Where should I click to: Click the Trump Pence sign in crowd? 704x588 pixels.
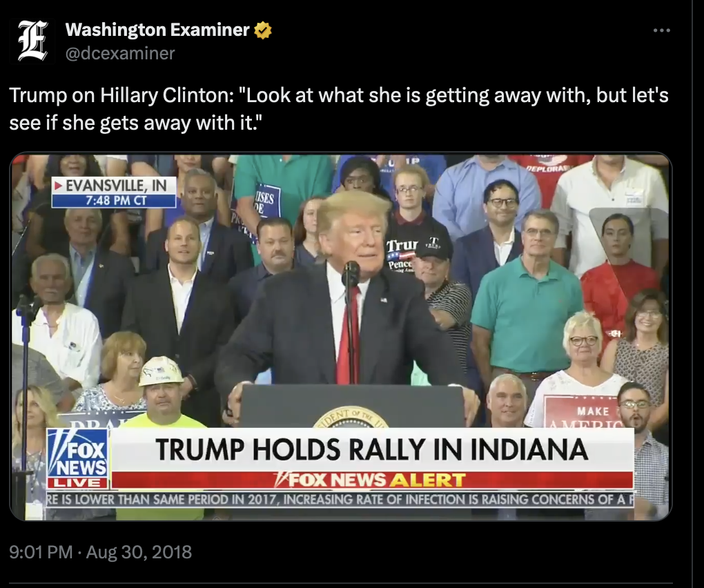[x=401, y=256]
